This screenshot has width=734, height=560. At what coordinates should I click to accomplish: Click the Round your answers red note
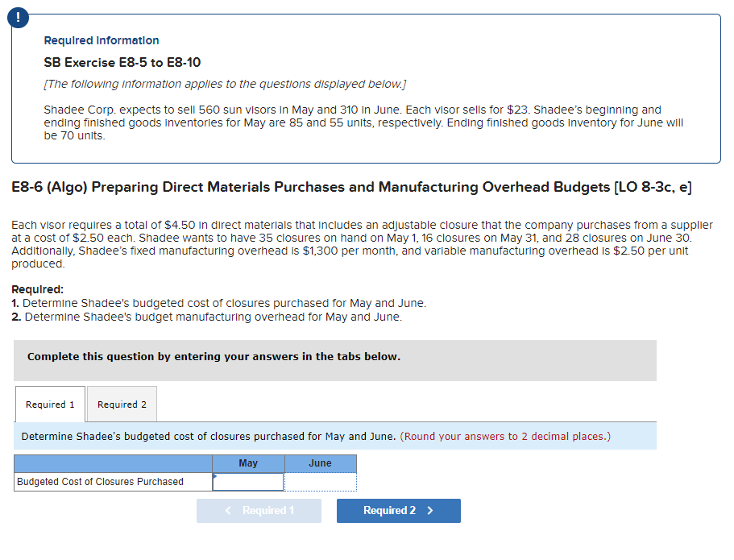[505, 436]
